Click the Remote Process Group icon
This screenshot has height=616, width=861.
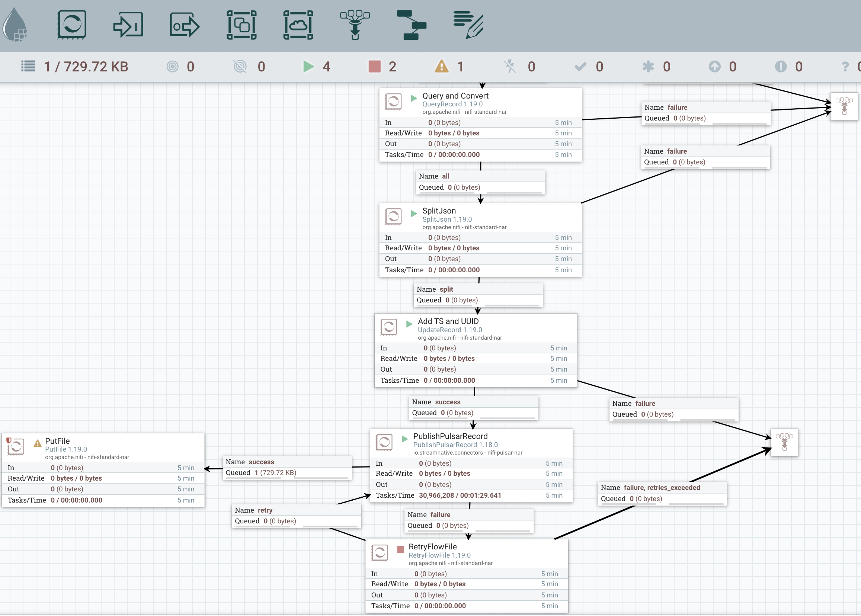(x=298, y=25)
